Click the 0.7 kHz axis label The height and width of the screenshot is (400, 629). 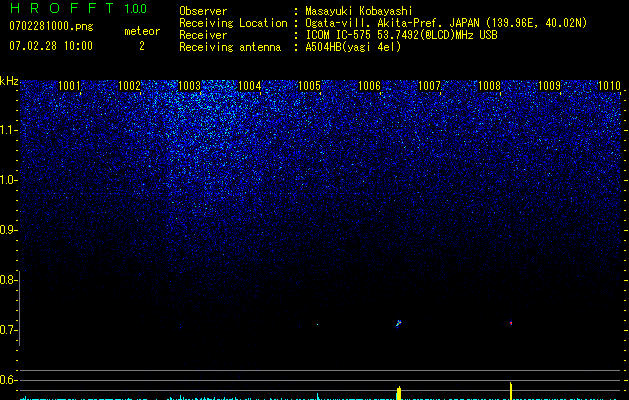(7, 330)
